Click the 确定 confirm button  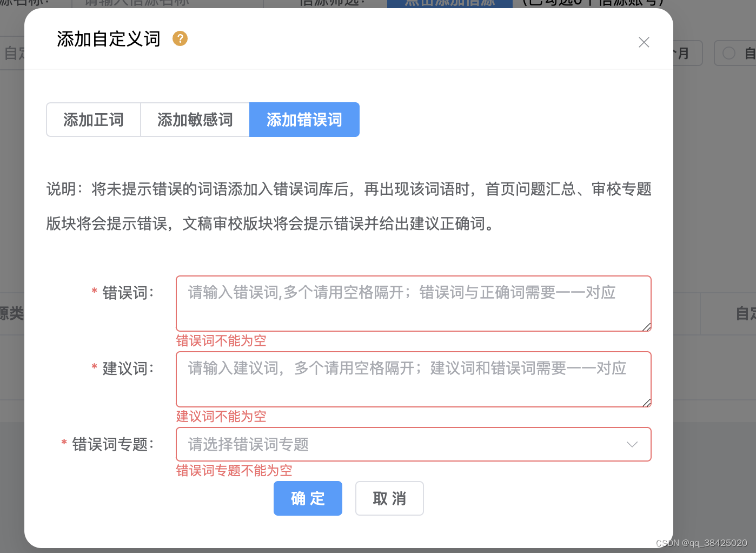[x=308, y=498]
